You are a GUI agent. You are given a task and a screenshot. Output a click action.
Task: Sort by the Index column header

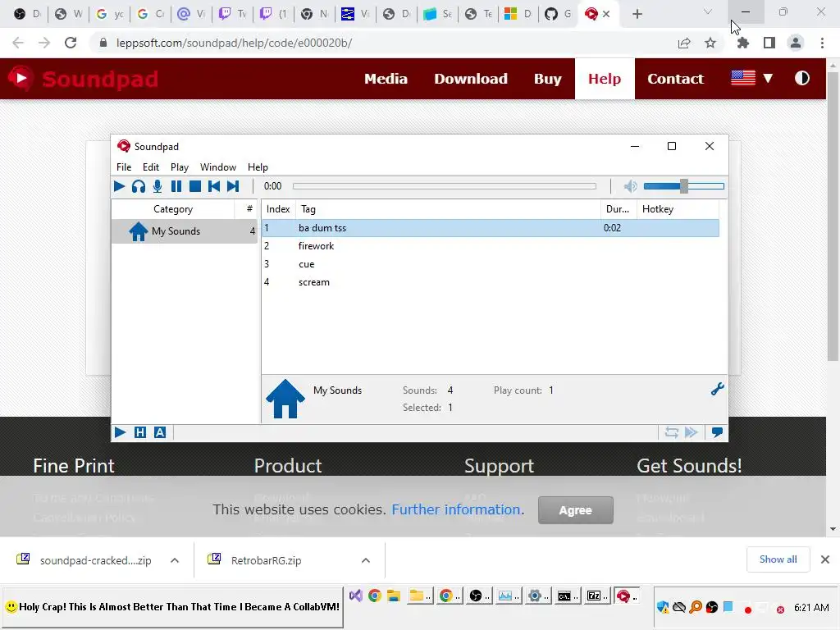click(x=278, y=209)
